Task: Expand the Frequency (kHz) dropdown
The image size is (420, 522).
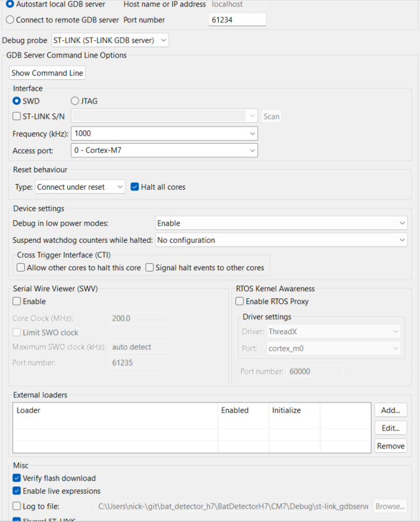Action: (165, 134)
